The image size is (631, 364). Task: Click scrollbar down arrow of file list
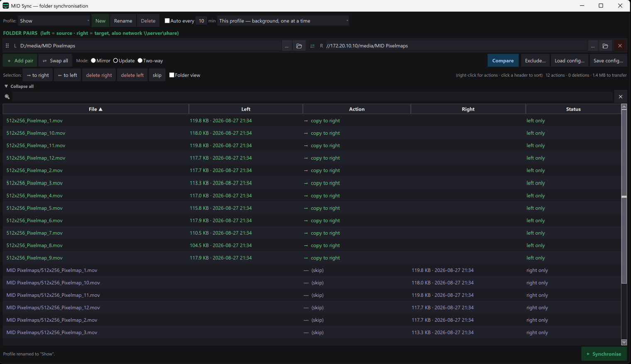point(624,342)
